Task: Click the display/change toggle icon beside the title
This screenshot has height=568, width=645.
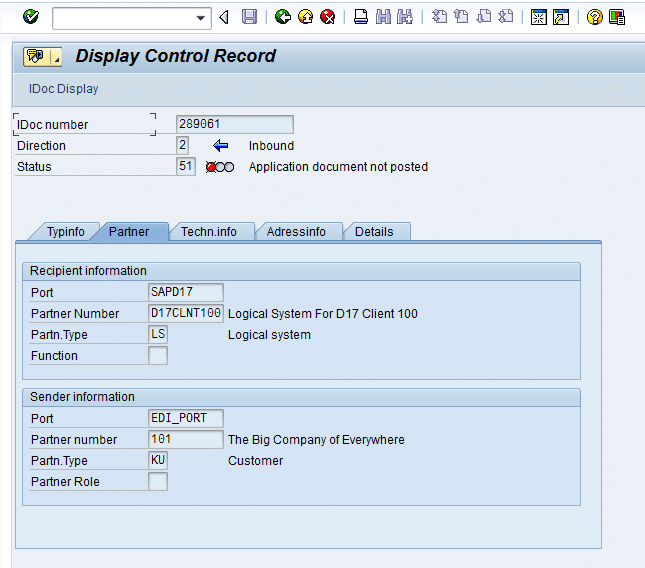Action: pos(36,56)
